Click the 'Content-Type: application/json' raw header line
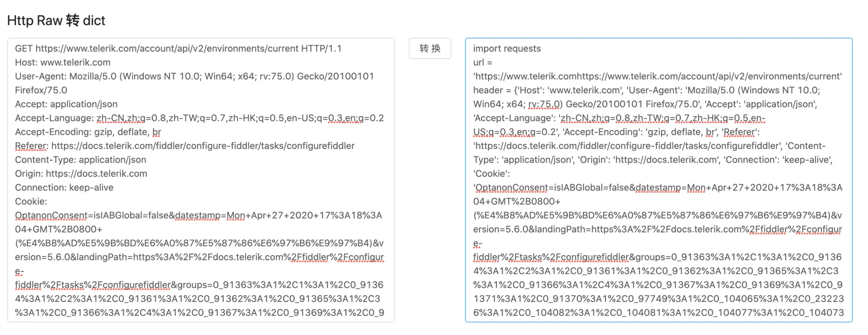This screenshot has width=868, height=335. coord(80,159)
